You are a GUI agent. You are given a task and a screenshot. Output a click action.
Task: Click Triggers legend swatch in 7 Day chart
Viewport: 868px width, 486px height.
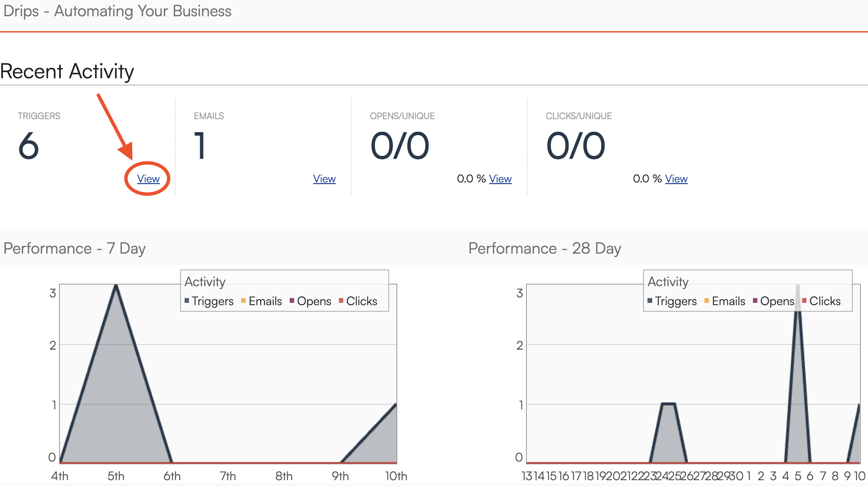tap(187, 300)
